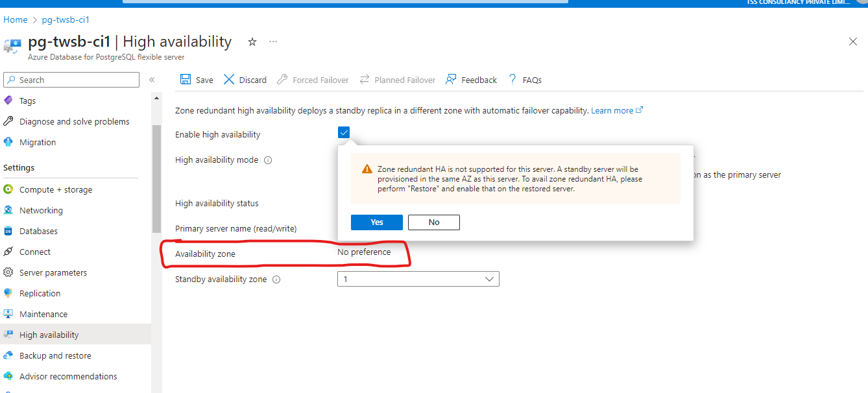This screenshot has height=393, width=868.
Task: Click the Discard toolbar label
Action: [253, 80]
